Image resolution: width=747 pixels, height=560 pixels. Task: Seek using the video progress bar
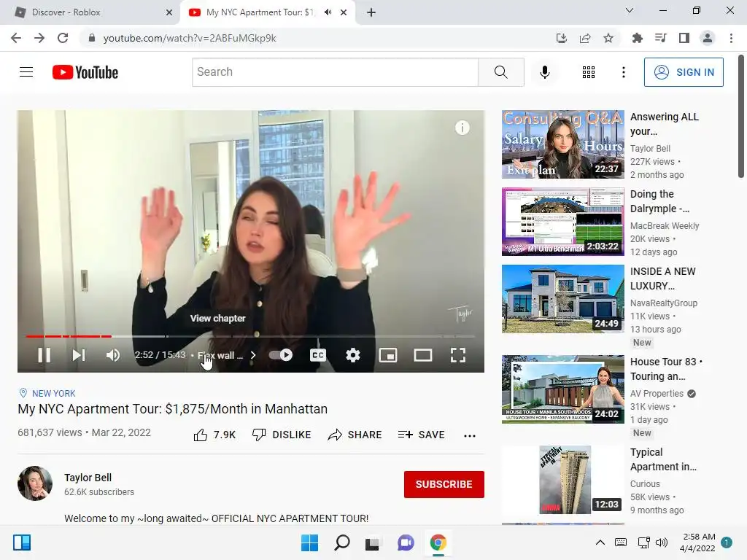point(251,336)
